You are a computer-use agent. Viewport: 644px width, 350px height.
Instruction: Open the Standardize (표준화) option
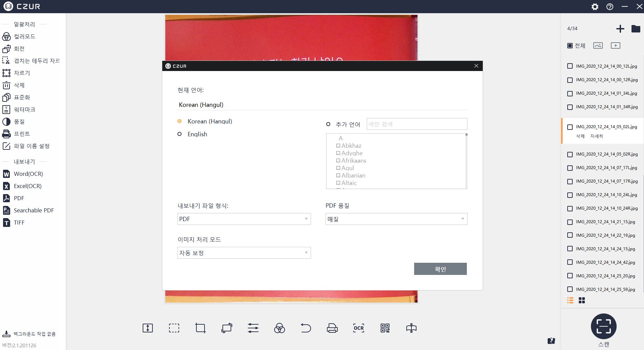[16, 97]
